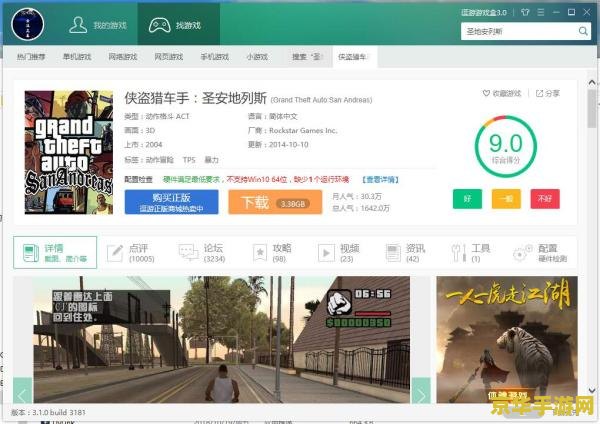Click the 购买正版 button
This screenshot has width=600, height=424.
click(x=171, y=202)
